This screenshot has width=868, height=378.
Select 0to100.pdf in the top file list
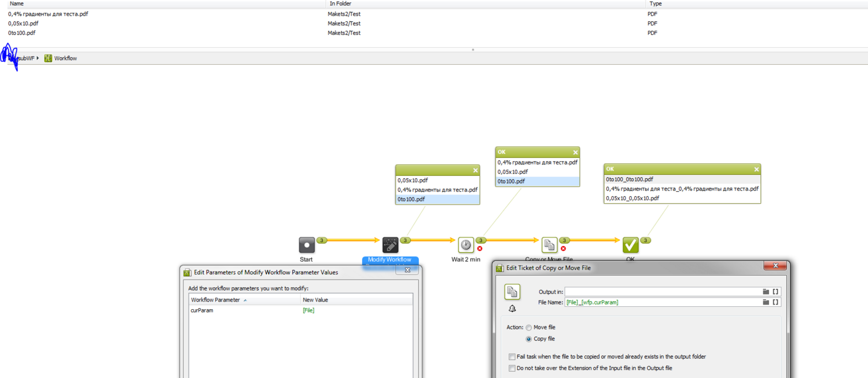point(22,33)
